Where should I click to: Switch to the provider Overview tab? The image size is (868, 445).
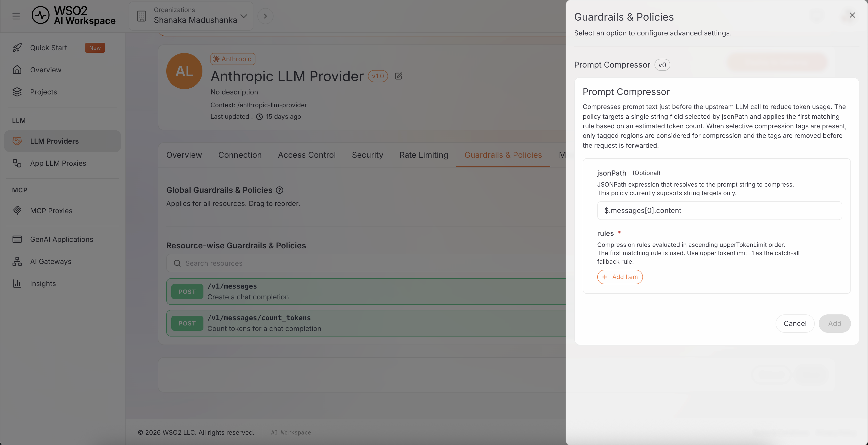click(x=184, y=155)
